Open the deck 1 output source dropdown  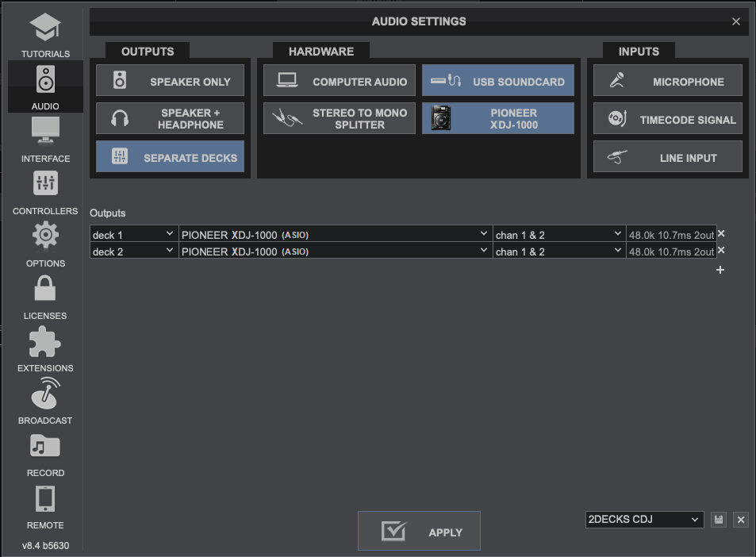click(133, 234)
